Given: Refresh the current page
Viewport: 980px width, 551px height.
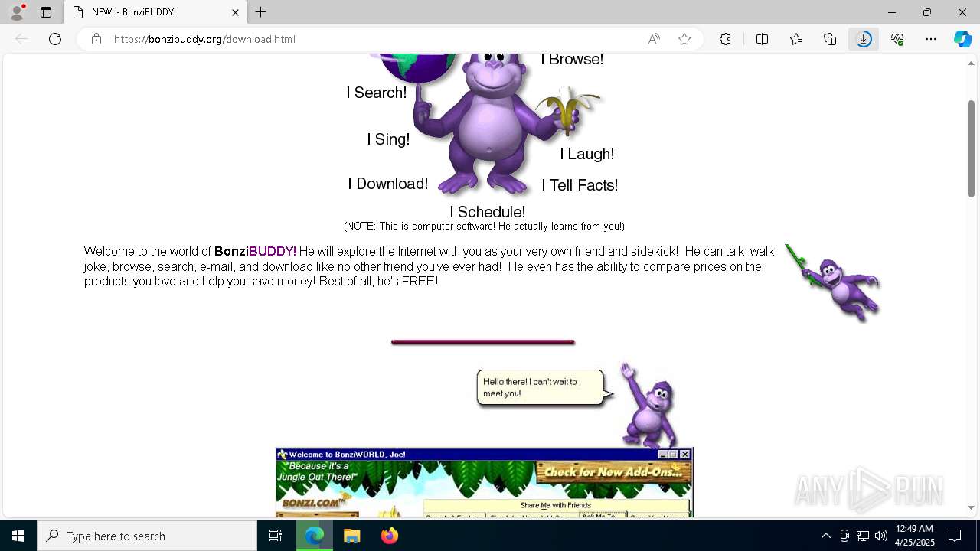Looking at the screenshot, I should tap(55, 39).
